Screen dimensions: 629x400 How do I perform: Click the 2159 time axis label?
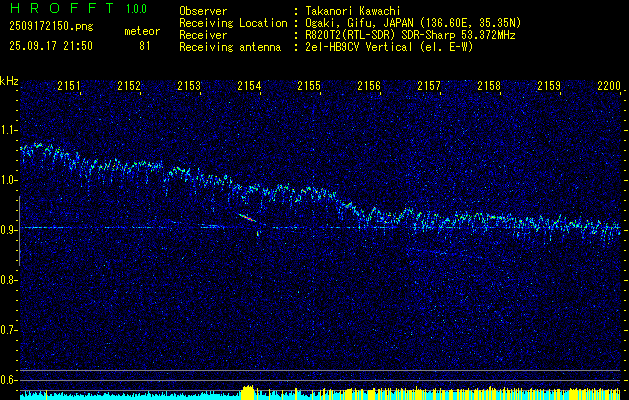click(x=549, y=87)
